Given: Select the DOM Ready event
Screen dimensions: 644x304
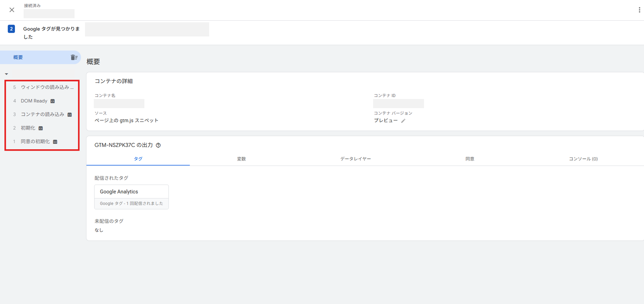Looking at the screenshot, I should click(x=34, y=101).
